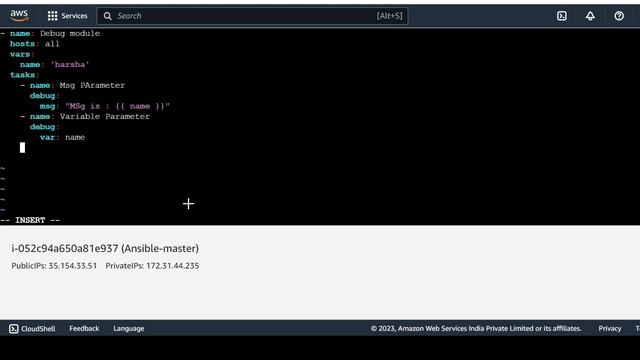The height and width of the screenshot is (360, 640).
Task: Click the 'vars:' line
Action: (22, 54)
